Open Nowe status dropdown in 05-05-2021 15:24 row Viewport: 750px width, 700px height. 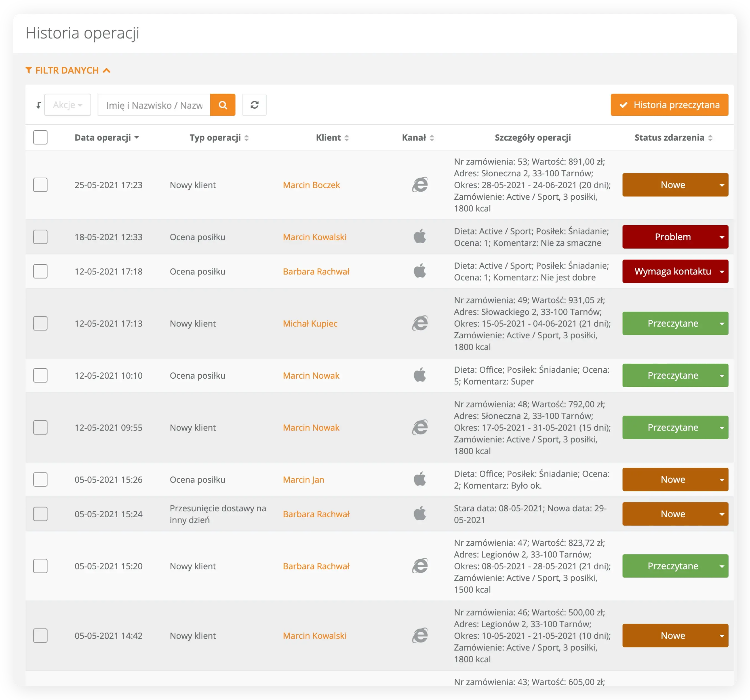pos(675,514)
